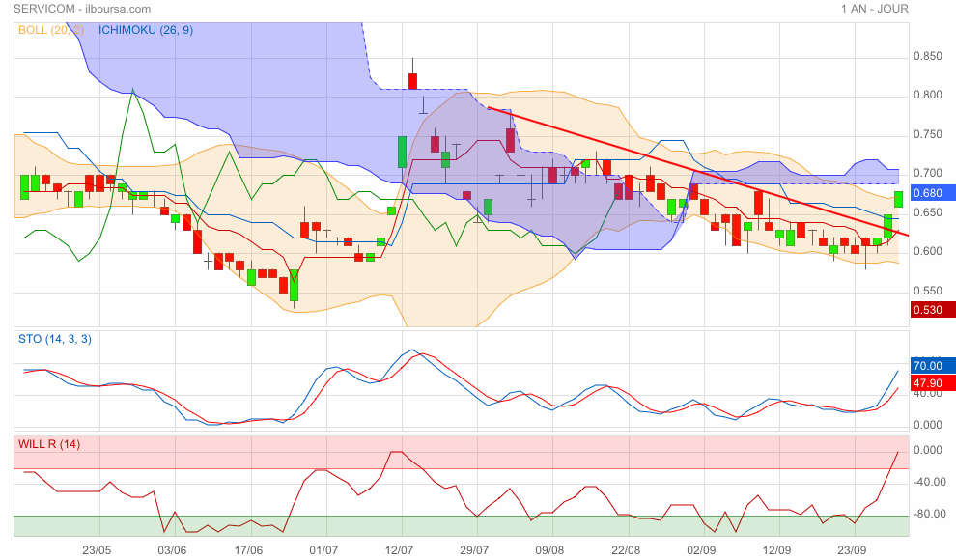Click the SERVICOM - ilboursa.com title
Screen dimensions: 956x560
tap(82, 9)
